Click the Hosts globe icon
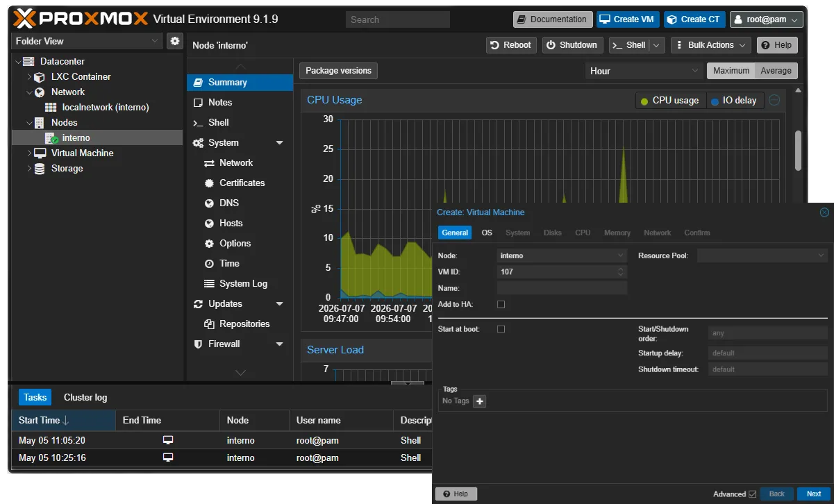The width and height of the screenshot is (834, 504). point(209,224)
